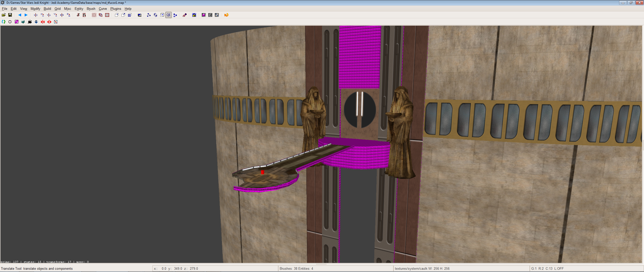
Task: Click the red merge patches inward-arrows icon
Action: [x=43, y=22]
